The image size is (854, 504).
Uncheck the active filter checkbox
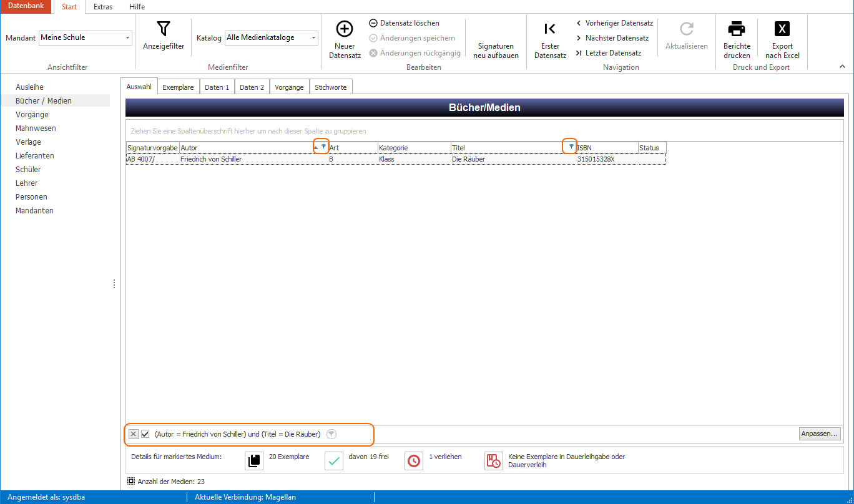[x=145, y=434]
